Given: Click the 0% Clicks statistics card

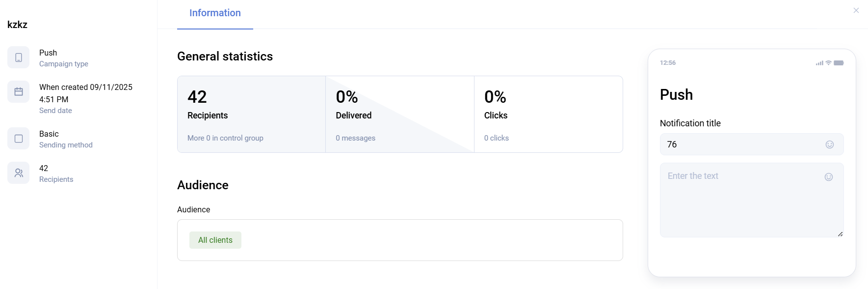Looking at the screenshot, I should (x=548, y=115).
